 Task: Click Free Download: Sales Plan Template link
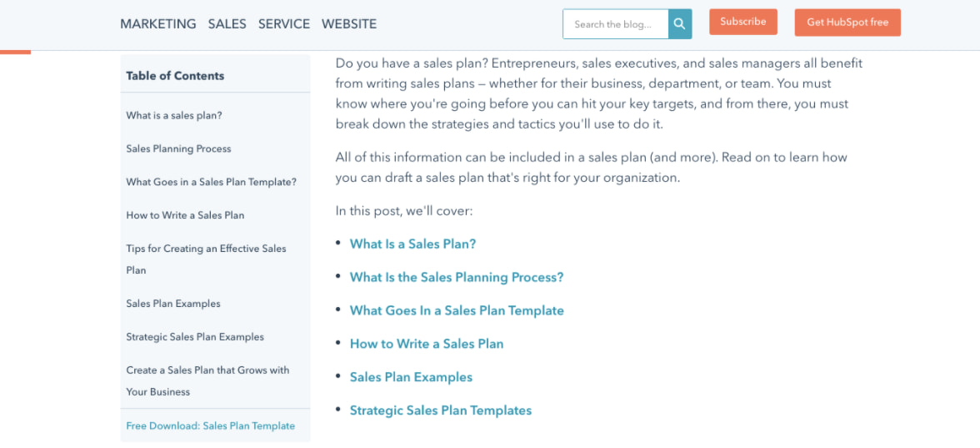click(210, 425)
